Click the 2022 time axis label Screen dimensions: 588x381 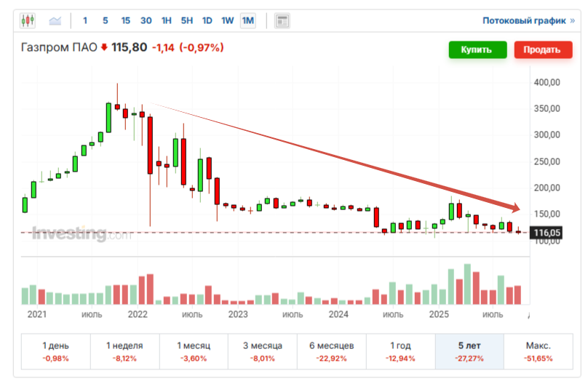pos(138,314)
